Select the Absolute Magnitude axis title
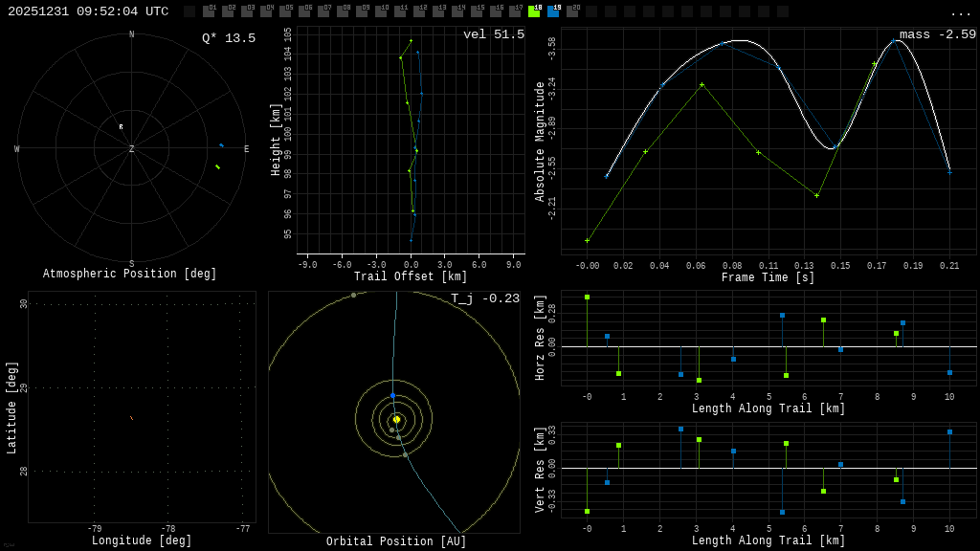980x551 pixels. [540, 142]
